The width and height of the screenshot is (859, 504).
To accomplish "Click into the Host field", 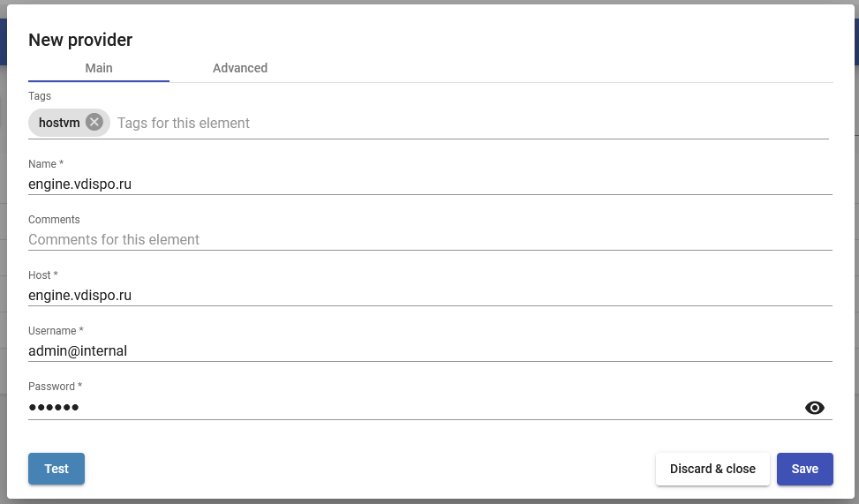I will click(x=430, y=296).
